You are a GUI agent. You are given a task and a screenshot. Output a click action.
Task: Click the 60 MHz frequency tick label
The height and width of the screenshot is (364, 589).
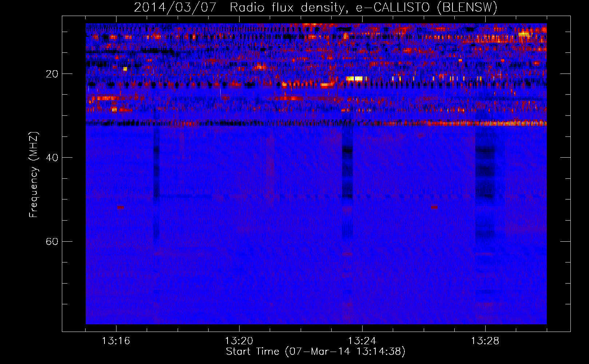[x=52, y=241]
